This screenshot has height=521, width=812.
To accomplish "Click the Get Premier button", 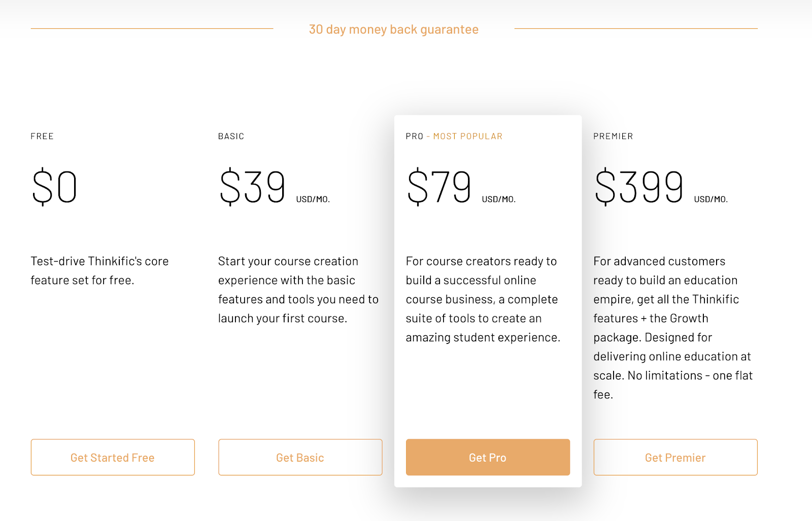I will click(x=675, y=457).
